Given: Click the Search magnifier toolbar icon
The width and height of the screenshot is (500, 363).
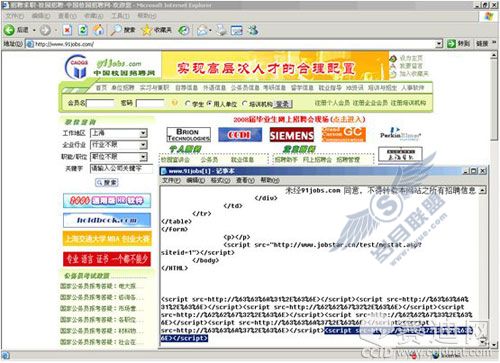Looking at the screenshot, I should 116,30.
